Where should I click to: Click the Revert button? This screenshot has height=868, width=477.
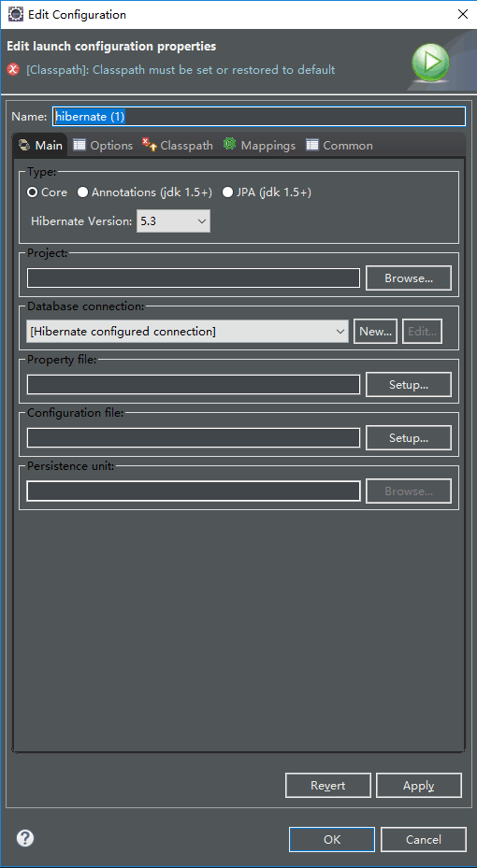point(328,785)
